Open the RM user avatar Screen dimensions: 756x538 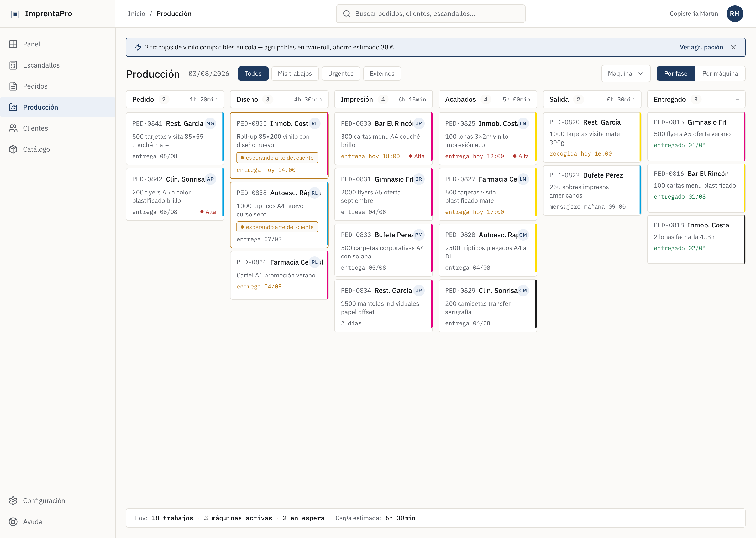[735, 14]
